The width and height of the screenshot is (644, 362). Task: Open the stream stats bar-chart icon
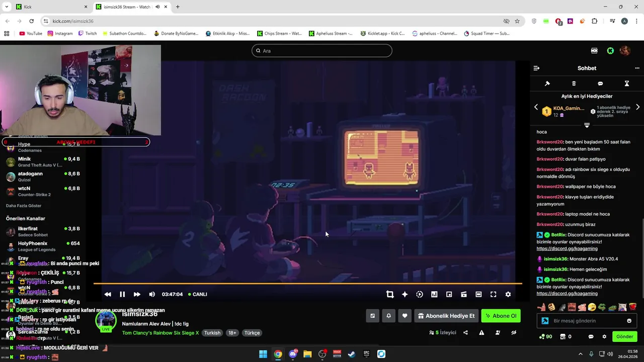(x=434, y=294)
